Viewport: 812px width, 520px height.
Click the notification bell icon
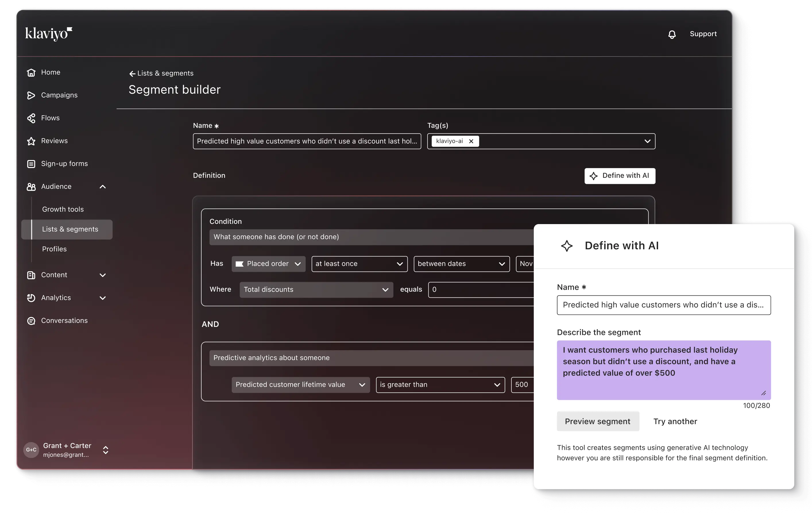click(672, 34)
